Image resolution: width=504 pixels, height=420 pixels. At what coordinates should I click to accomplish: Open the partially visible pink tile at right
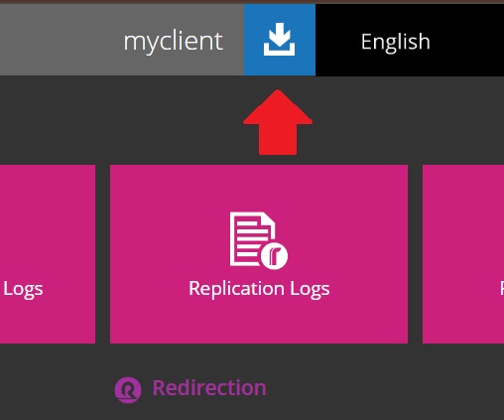[x=463, y=254]
